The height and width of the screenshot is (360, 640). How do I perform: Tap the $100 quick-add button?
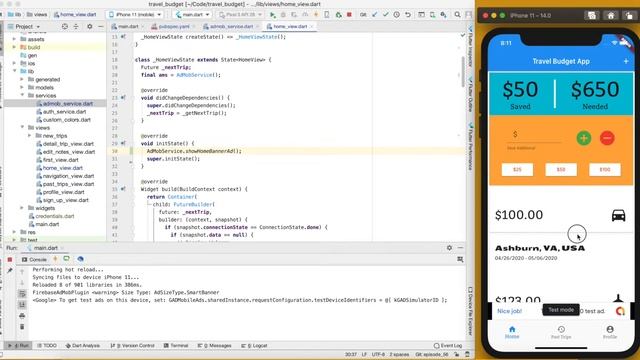(604, 169)
